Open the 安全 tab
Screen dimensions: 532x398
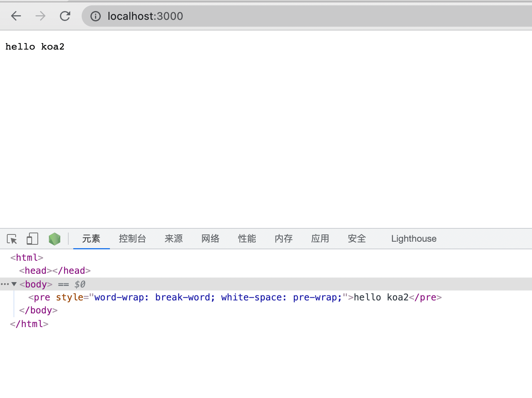point(357,239)
